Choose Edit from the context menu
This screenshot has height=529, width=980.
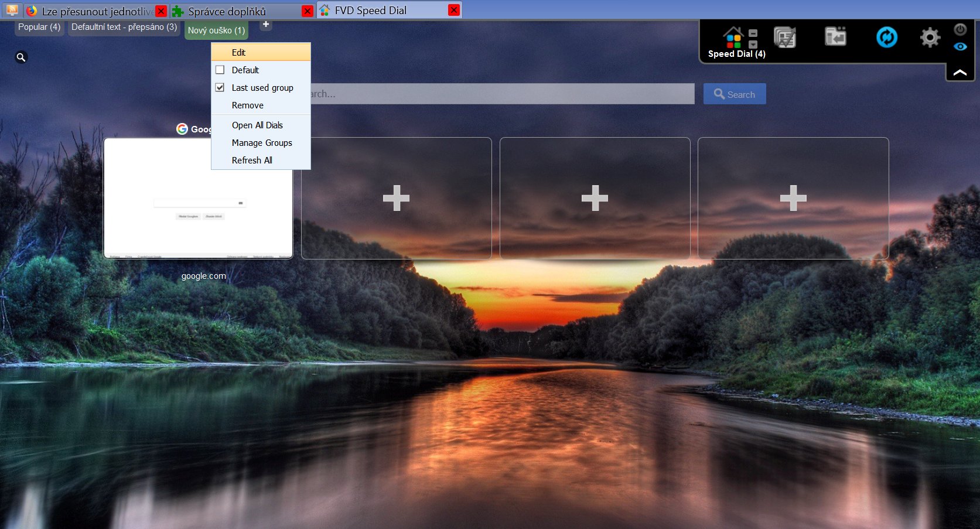(x=261, y=52)
